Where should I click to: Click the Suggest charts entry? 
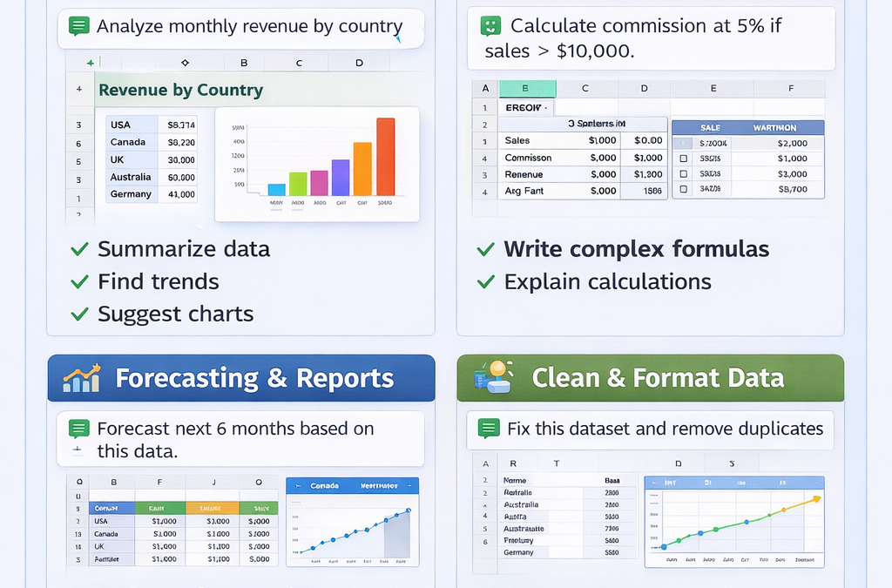pyautogui.click(x=178, y=314)
